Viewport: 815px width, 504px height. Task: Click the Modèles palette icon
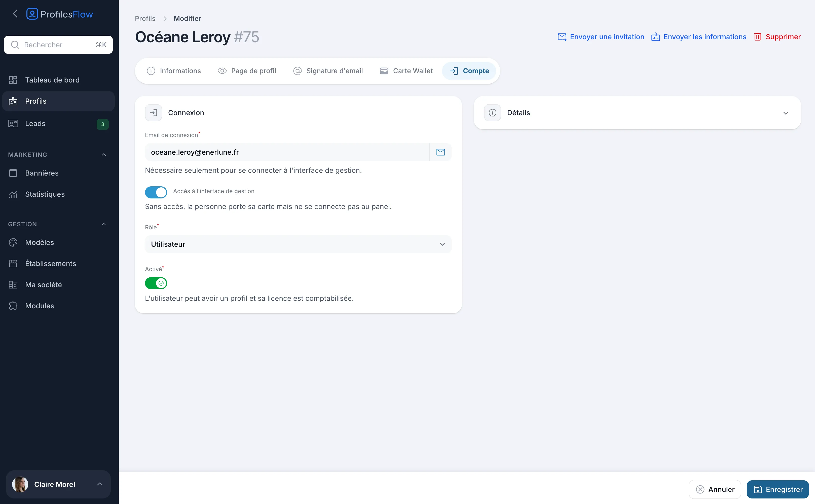click(13, 242)
